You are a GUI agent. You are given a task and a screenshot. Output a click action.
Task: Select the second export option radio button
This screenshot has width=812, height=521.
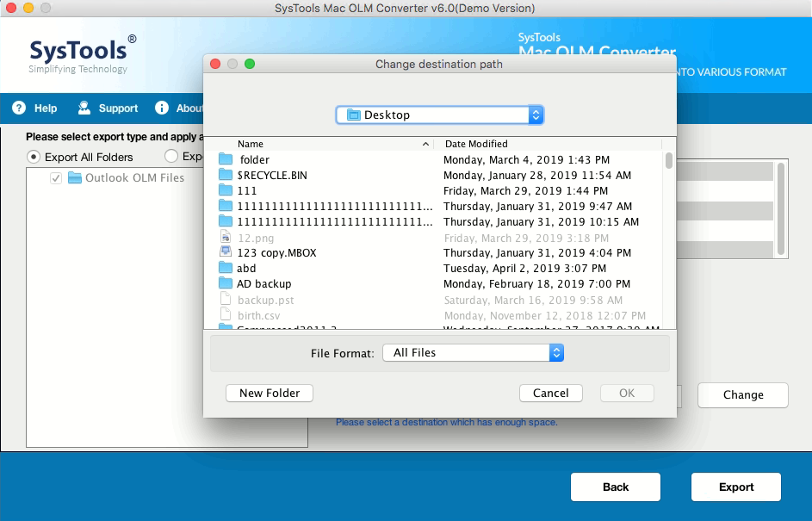(170, 156)
